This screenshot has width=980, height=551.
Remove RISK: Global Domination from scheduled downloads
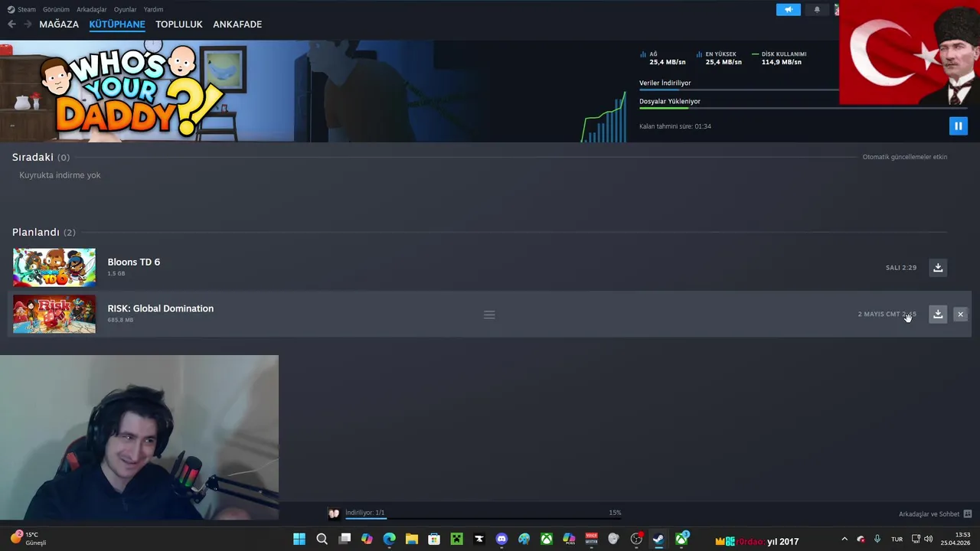960,315
